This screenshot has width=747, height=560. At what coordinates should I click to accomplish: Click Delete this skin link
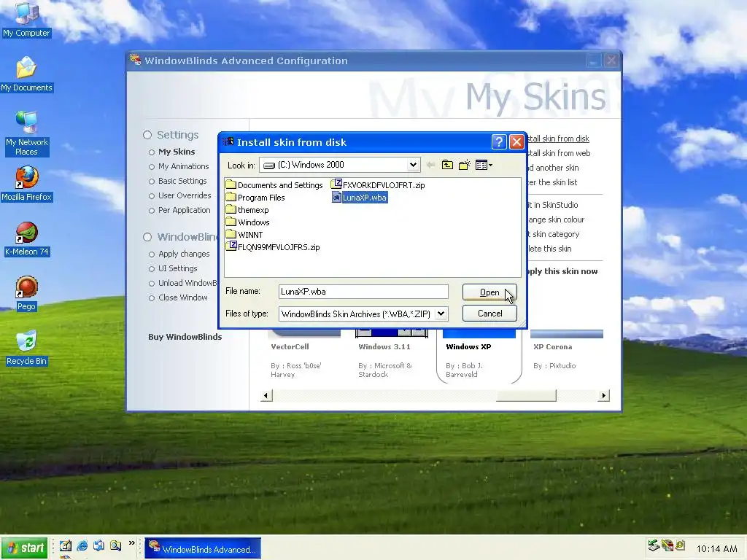[549, 249]
